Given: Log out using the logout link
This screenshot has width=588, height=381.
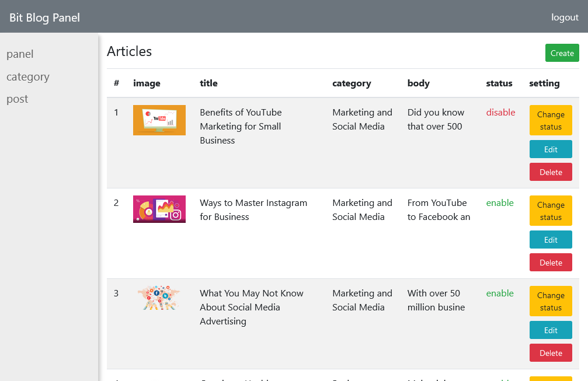Looking at the screenshot, I should tap(565, 18).
